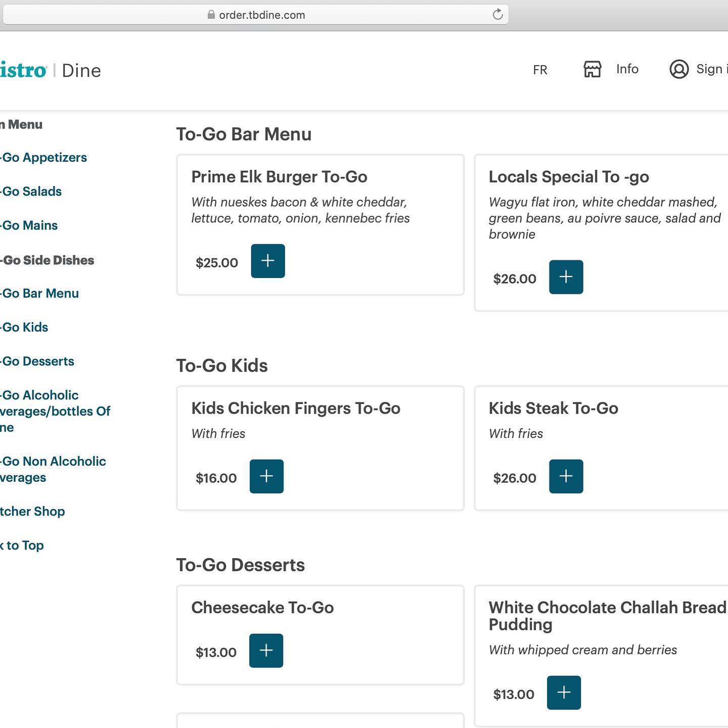This screenshot has width=728, height=728.
Task: Open To-Go Desserts sidebar link
Action: tap(37, 361)
